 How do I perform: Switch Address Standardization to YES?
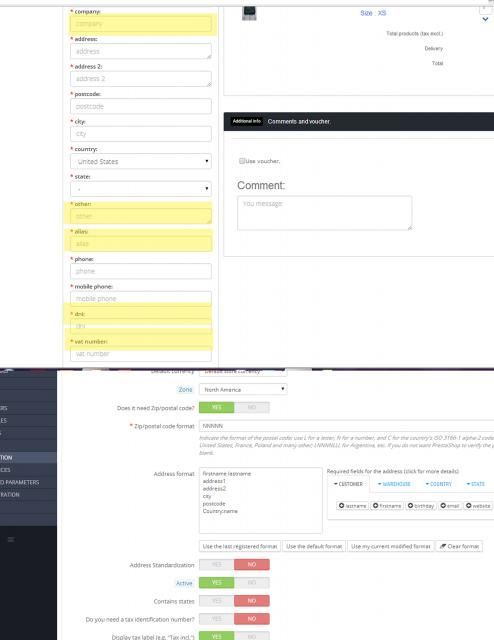click(x=217, y=564)
